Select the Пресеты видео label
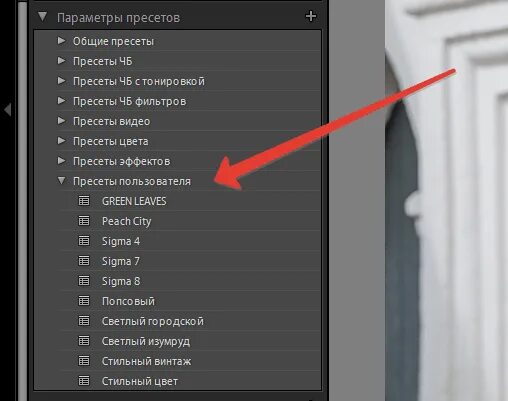508x401 pixels. point(111,121)
